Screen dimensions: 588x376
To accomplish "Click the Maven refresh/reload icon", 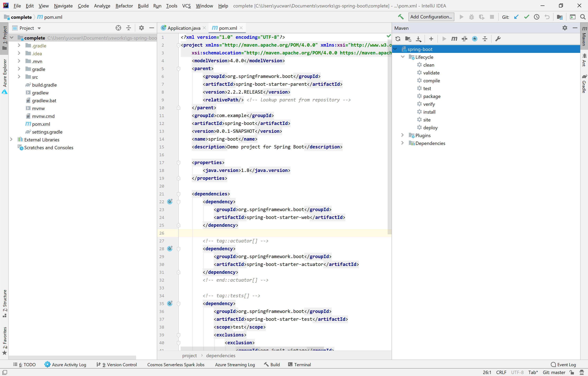I will [x=398, y=39].
